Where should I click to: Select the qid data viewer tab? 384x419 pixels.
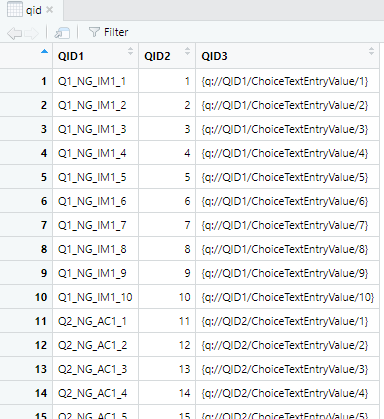pos(31,10)
